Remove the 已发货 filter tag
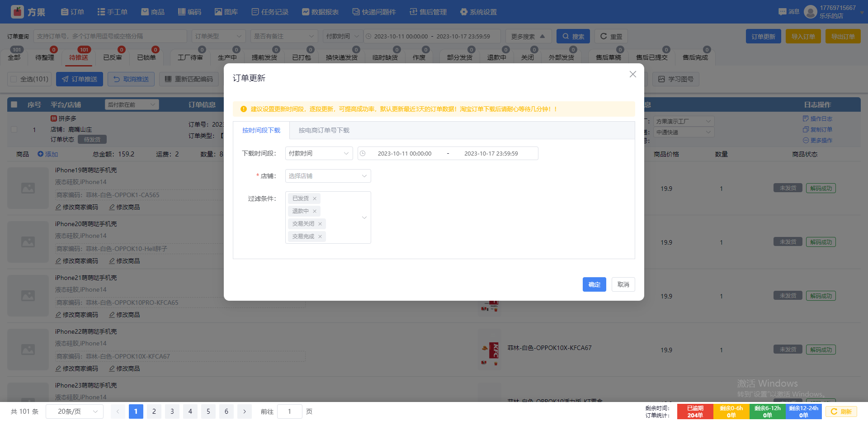Image resolution: width=868 pixels, height=421 pixels. click(x=315, y=199)
